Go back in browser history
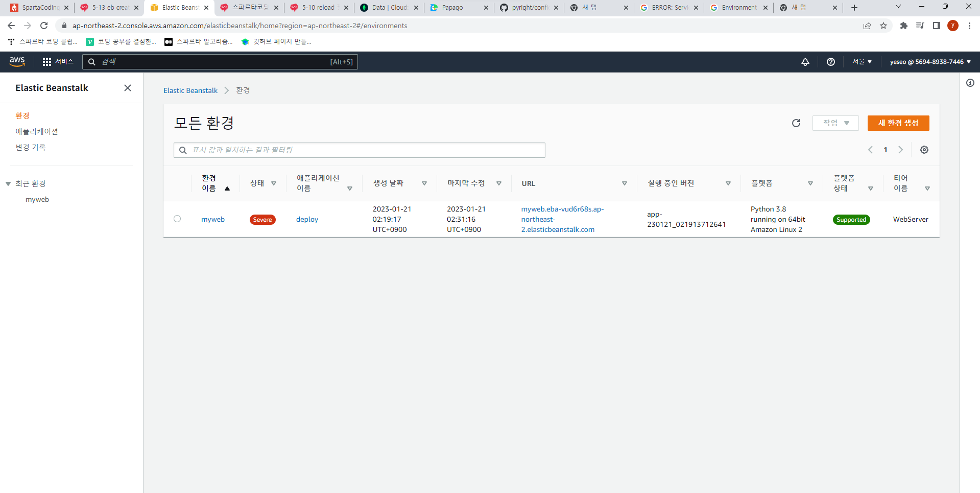 (x=11, y=26)
